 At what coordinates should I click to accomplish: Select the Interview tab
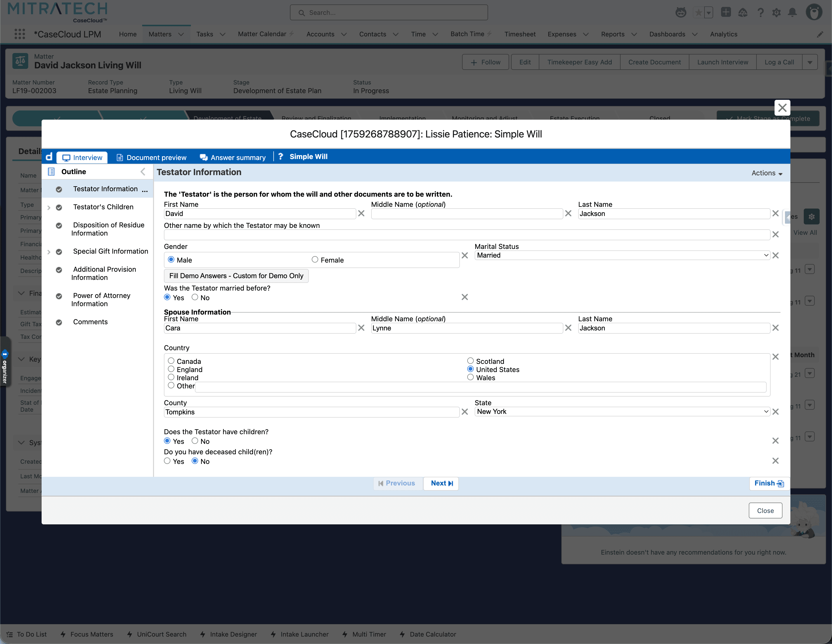tap(82, 157)
